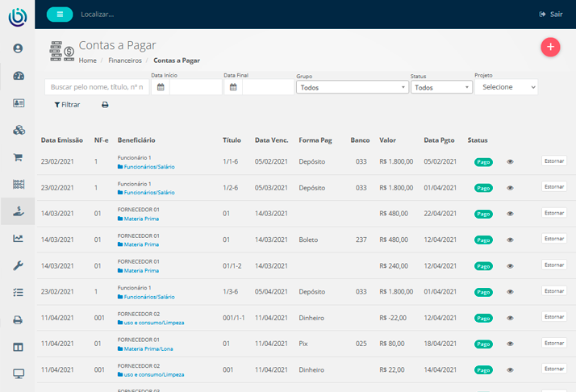Expand the Grupo dropdown
The width and height of the screenshot is (576, 392).
pos(352,87)
